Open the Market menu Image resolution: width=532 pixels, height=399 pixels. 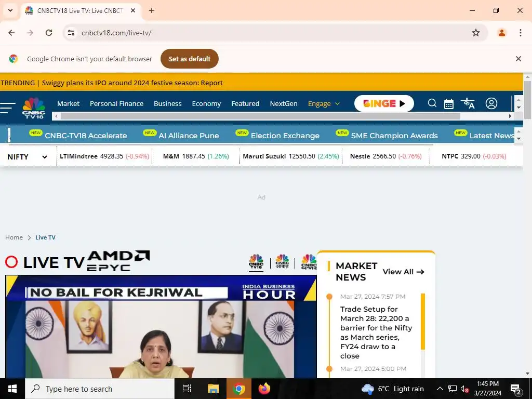coord(68,103)
